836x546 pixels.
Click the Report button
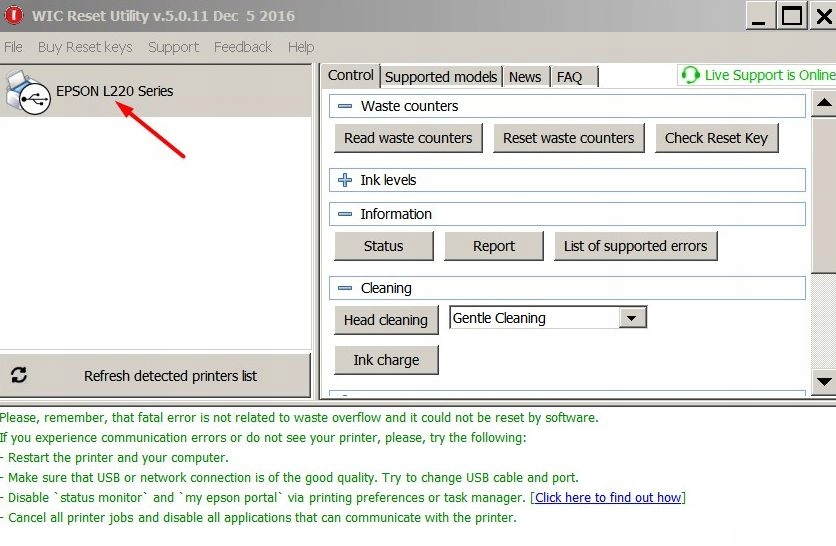click(494, 246)
